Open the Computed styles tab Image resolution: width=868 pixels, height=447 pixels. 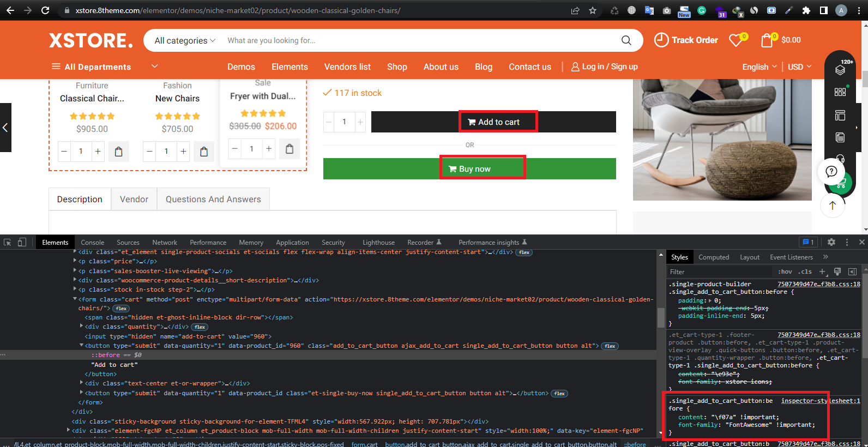pyautogui.click(x=714, y=257)
